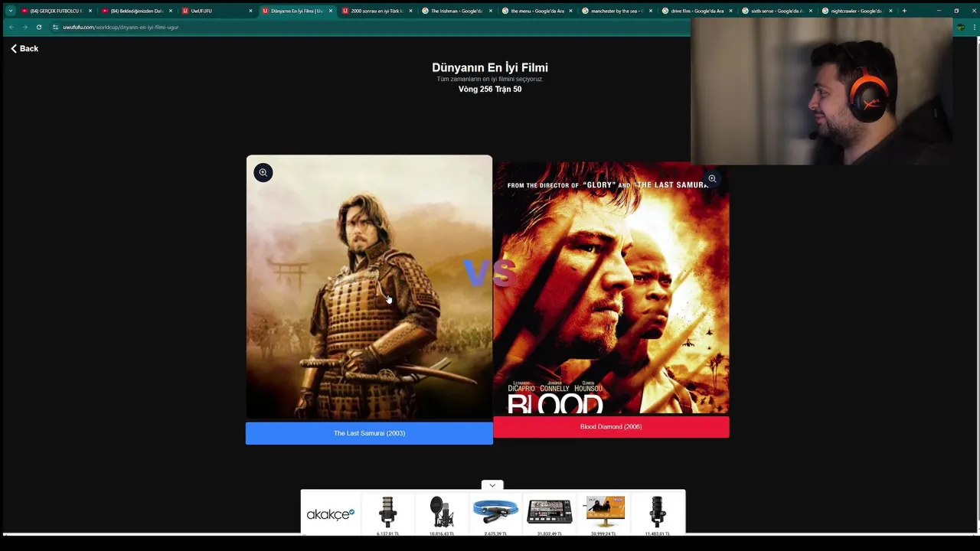
Task: Open the 6.137,01 TL microphone ad
Action: [x=387, y=514]
